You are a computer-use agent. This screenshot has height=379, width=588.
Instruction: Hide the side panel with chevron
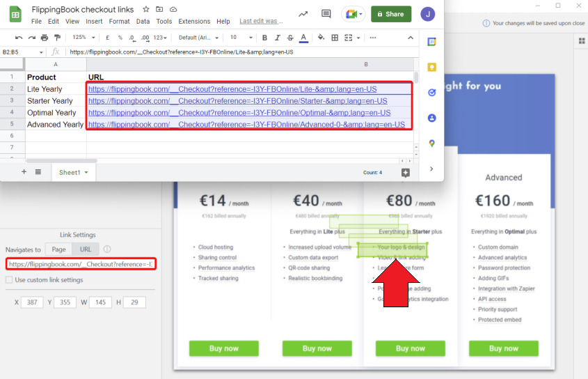click(x=431, y=169)
